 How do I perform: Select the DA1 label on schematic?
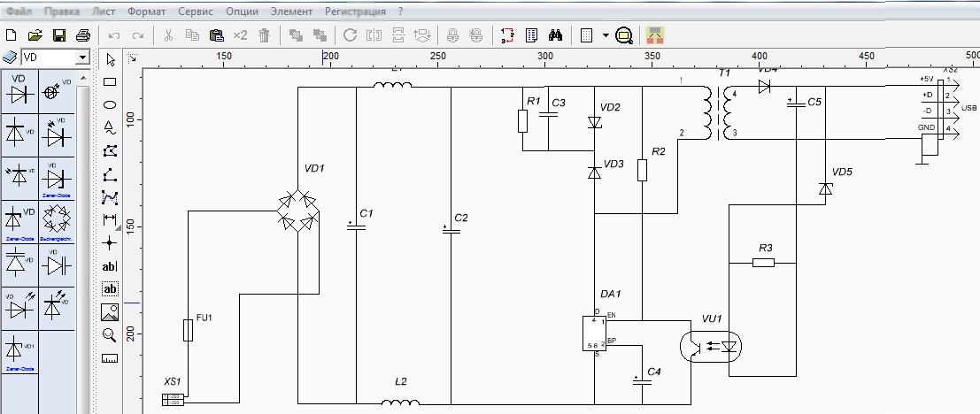pyautogui.click(x=610, y=294)
